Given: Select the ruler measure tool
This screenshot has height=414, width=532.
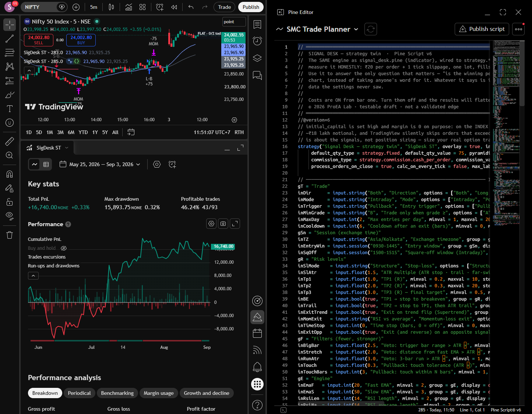Looking at the screenshot, I should coord(10,141).
